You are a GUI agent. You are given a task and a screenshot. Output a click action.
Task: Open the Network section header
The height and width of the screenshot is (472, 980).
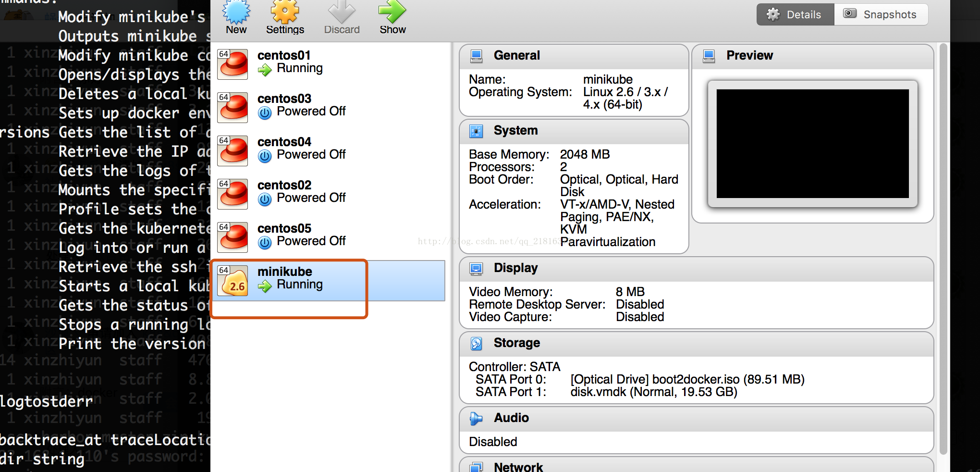point(696,465)
